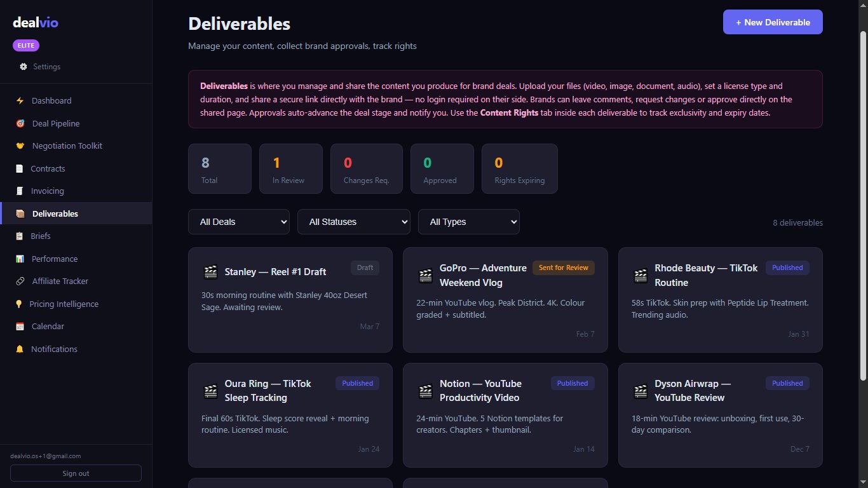Expand the All Types dropdown
Image resolution: width=868 pixels, height=488 pixels.
(468, 222)
